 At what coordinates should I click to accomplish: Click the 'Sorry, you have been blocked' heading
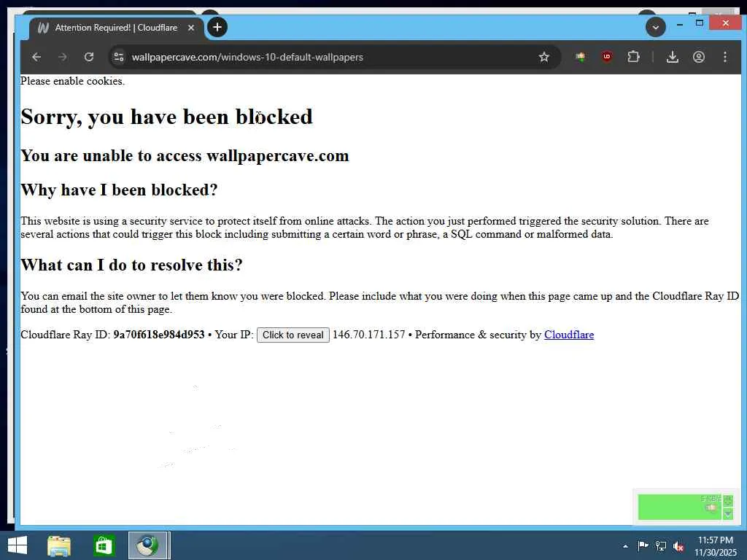tap(167, 117)
